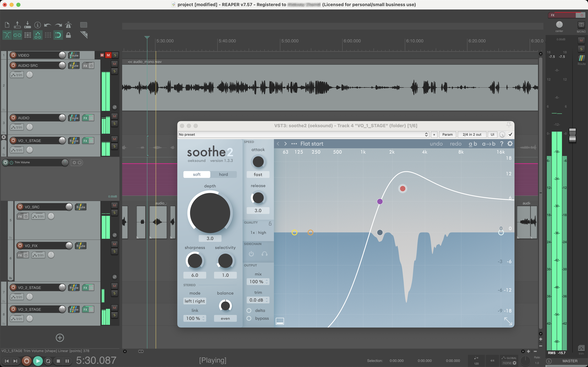Uncheck the FX enabled checkbox
588x367 pixels.
[510, 135]
